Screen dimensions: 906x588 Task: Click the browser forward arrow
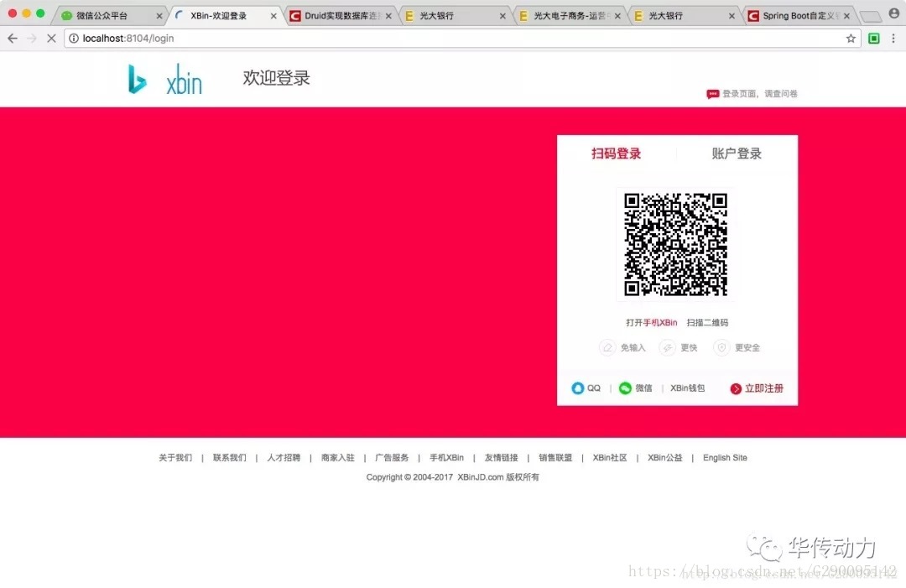coord(32,38)
